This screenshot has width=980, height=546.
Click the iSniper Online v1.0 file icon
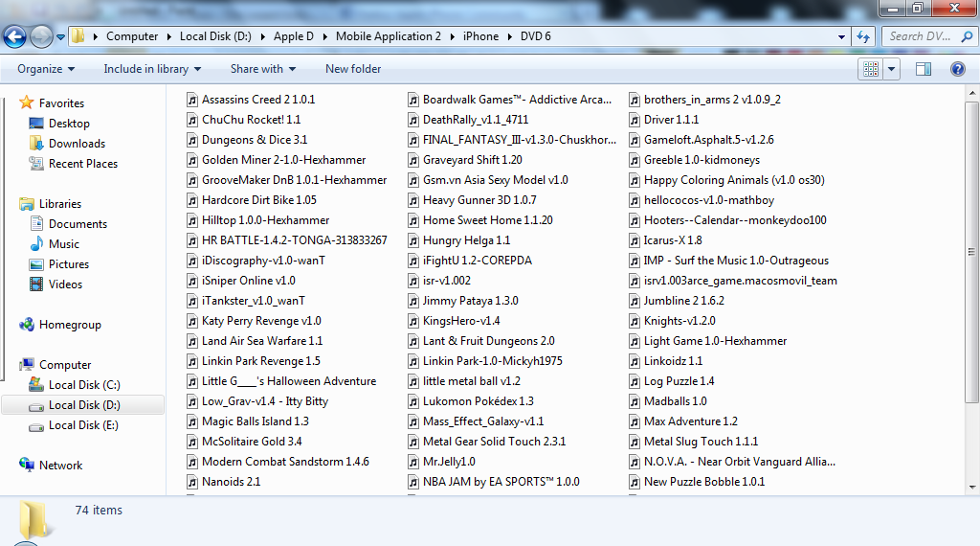coord(191,281)
